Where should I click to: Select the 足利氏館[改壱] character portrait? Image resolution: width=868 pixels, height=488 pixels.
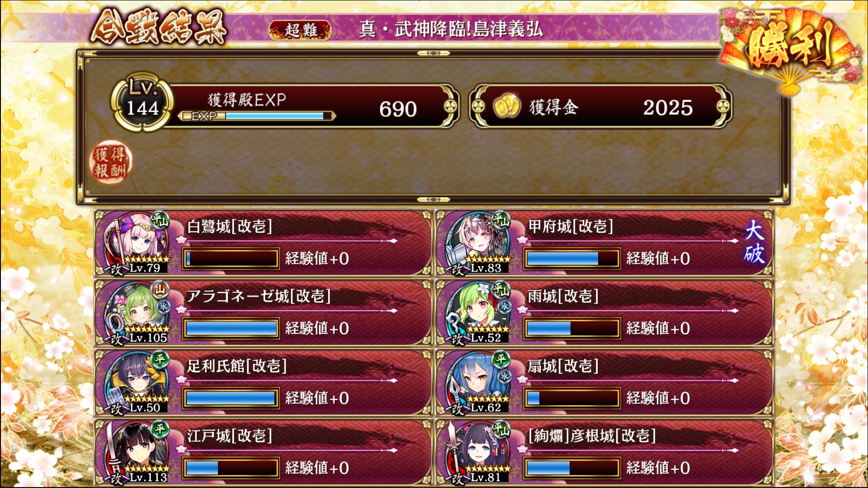(x=136, y=383)
